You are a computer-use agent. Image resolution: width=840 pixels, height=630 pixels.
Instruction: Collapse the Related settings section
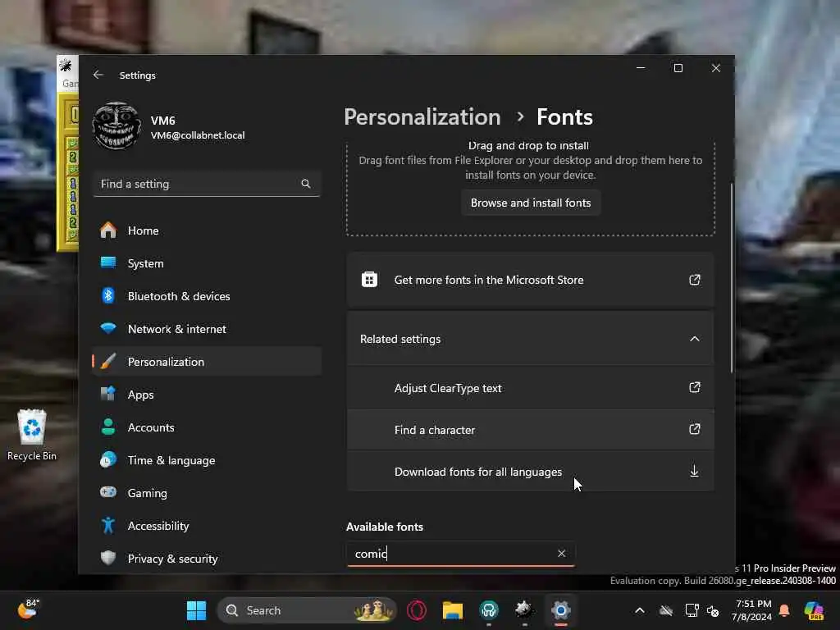point(531,339)
